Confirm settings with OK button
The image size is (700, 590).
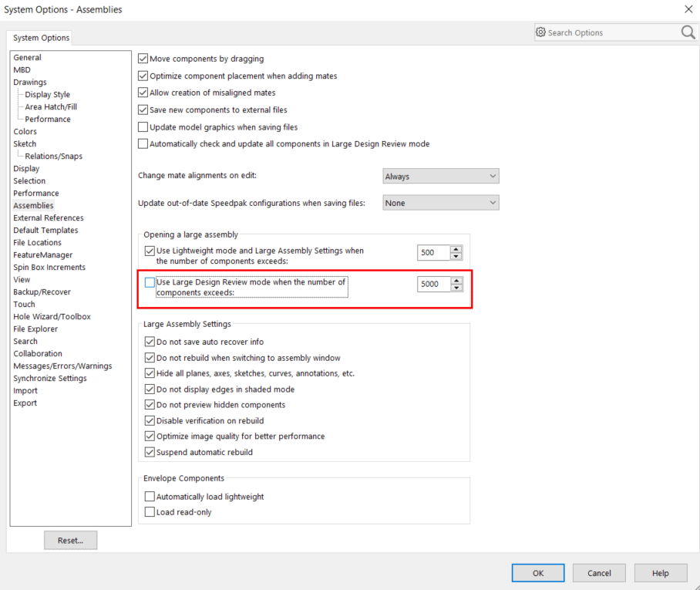[538, 573]
